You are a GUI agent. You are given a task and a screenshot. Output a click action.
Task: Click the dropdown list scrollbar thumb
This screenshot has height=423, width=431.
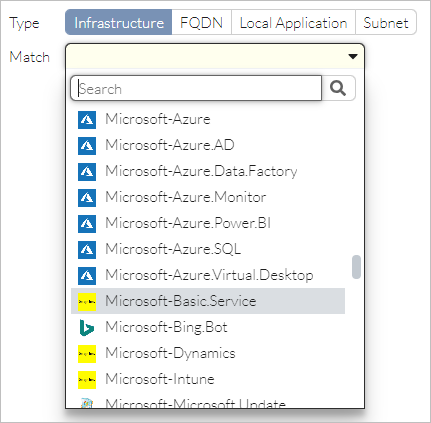tap(356, 267)
